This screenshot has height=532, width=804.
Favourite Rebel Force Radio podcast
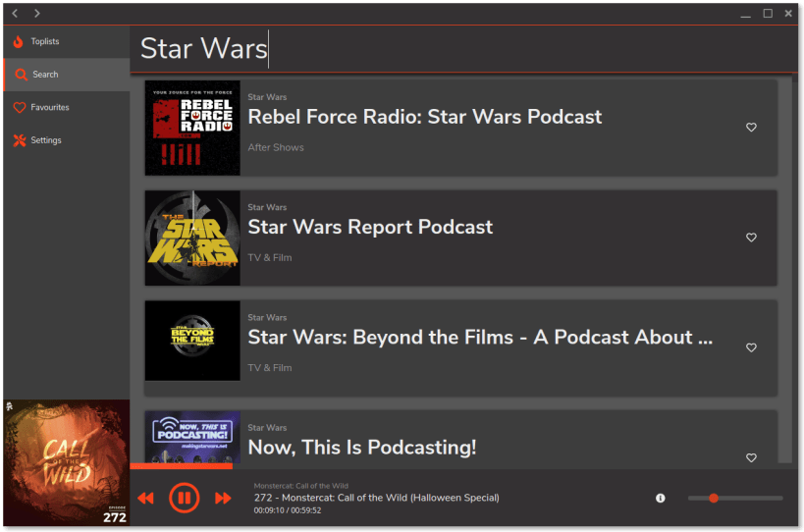(x=751, y=127)
